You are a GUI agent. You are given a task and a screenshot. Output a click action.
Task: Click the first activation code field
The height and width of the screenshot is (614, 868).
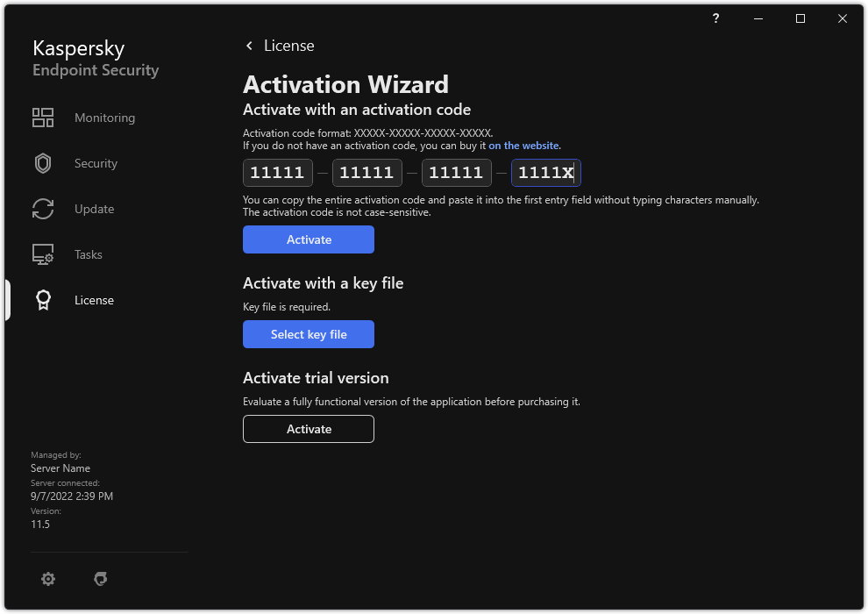click(x=277, y=173)
